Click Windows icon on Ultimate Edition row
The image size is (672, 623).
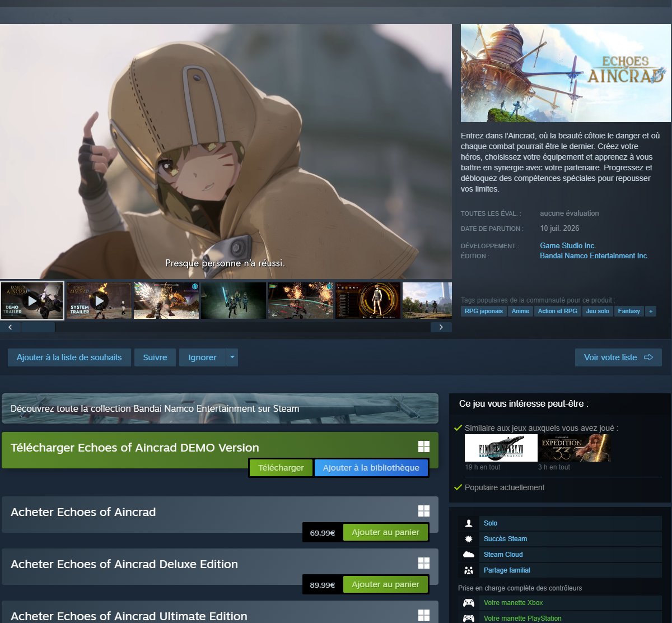click(424, 615)
